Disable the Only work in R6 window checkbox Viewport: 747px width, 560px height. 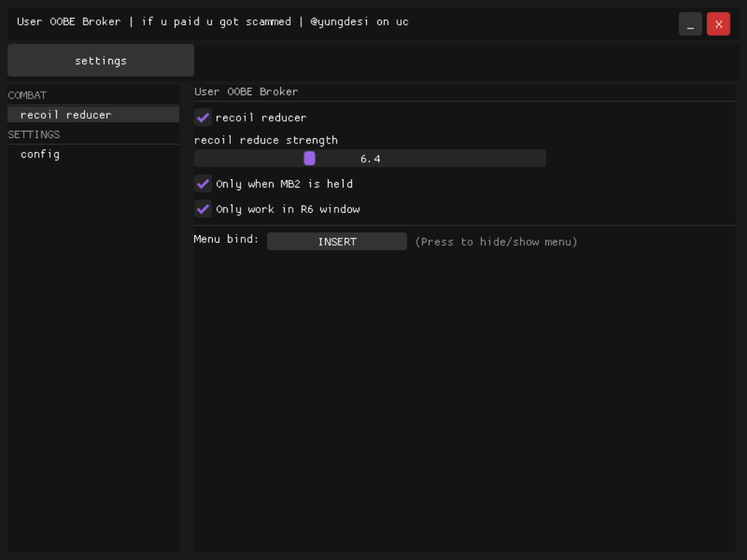pos(203,209)
